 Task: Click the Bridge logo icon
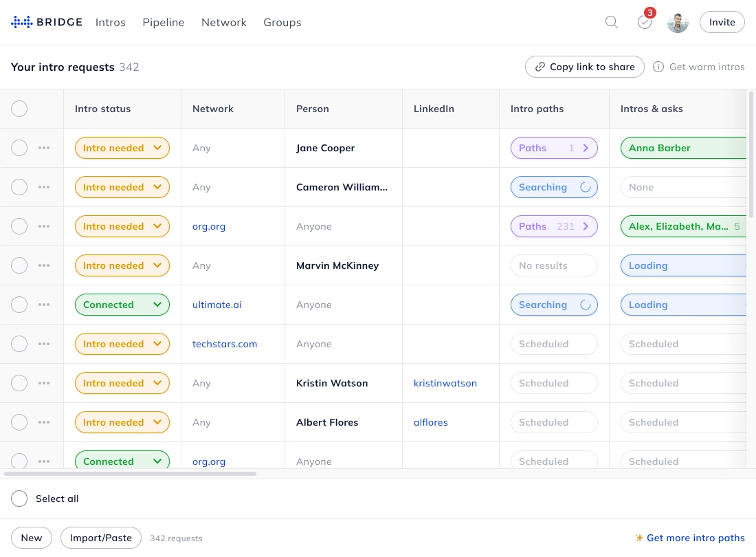point(21,22)
